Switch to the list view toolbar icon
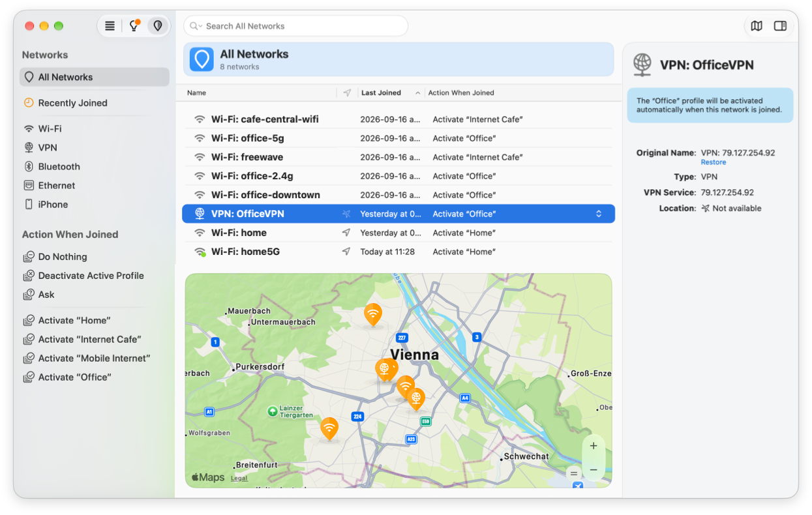 pyautogui.click(x=110, y=26)
